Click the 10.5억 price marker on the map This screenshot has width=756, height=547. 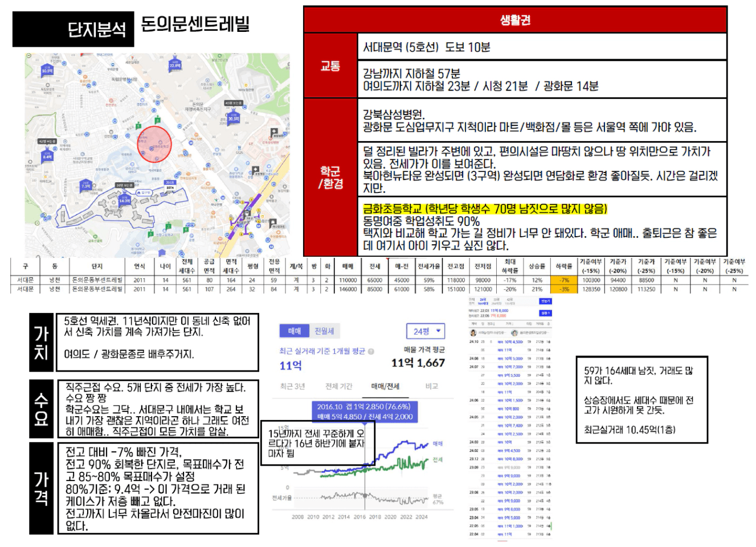pyautogui.click(x=47, y=70)
